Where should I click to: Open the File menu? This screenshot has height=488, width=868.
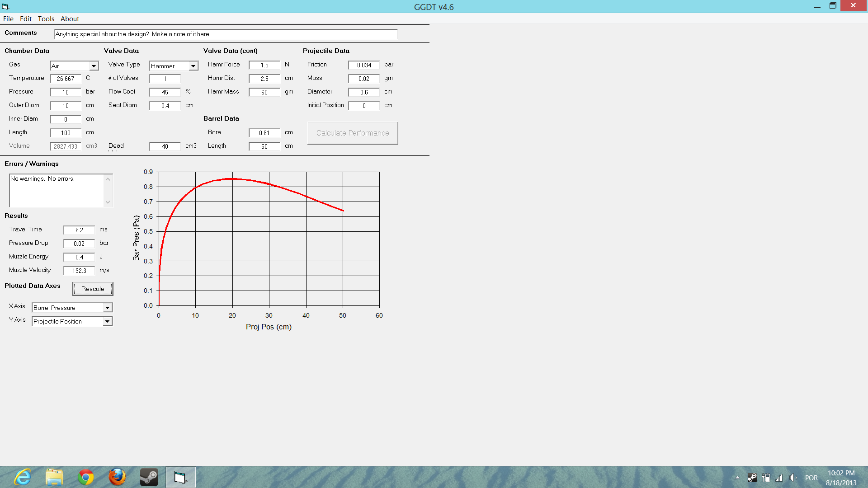[8, 19]
